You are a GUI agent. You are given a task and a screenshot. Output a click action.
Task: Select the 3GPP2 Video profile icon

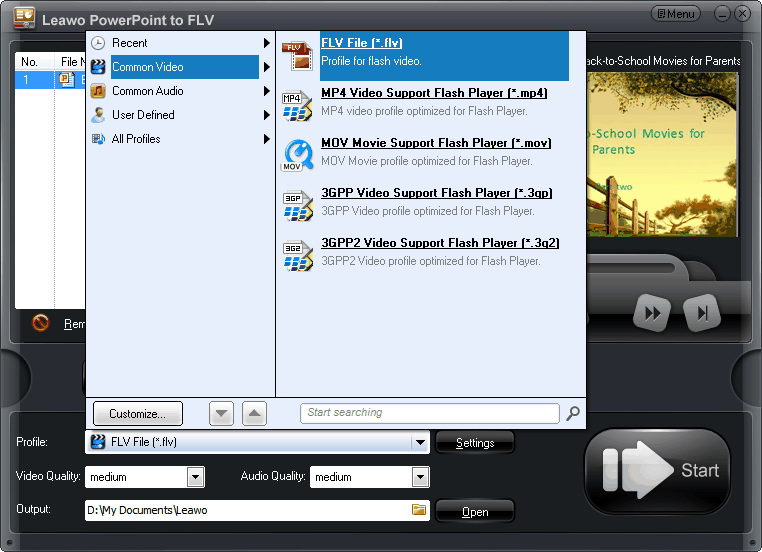coord(297,254)
